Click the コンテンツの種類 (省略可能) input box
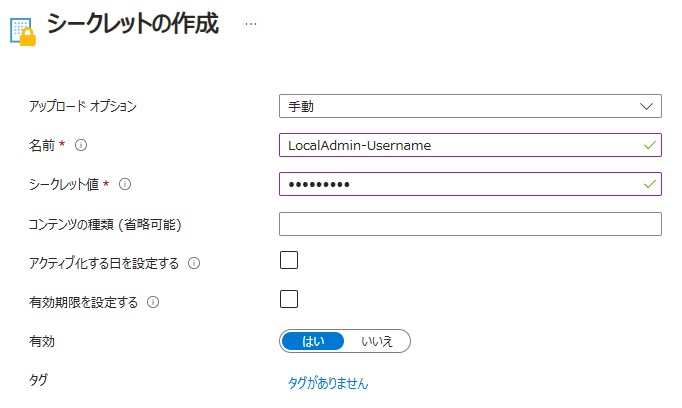Screen dimensions: 682x408 pos(470,224)
